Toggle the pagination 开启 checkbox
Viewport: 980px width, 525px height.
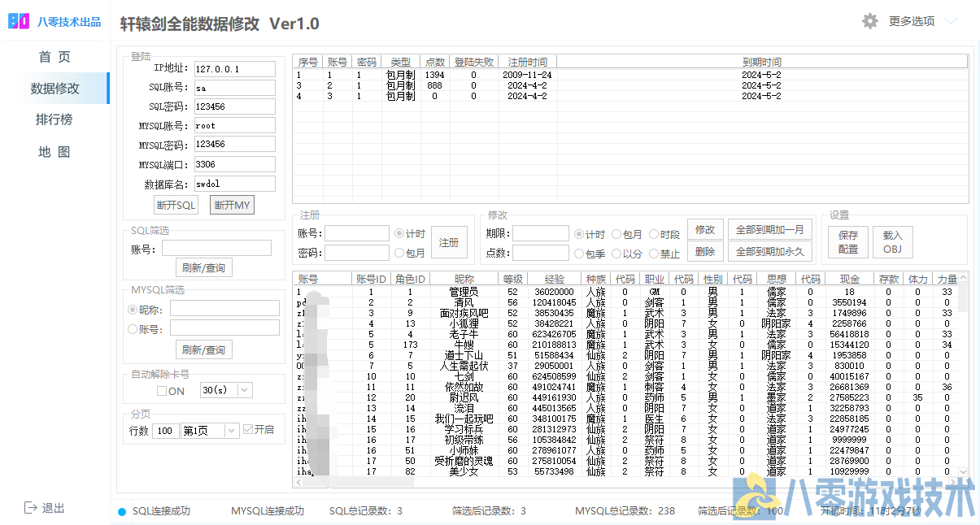(x=248, y=430)
